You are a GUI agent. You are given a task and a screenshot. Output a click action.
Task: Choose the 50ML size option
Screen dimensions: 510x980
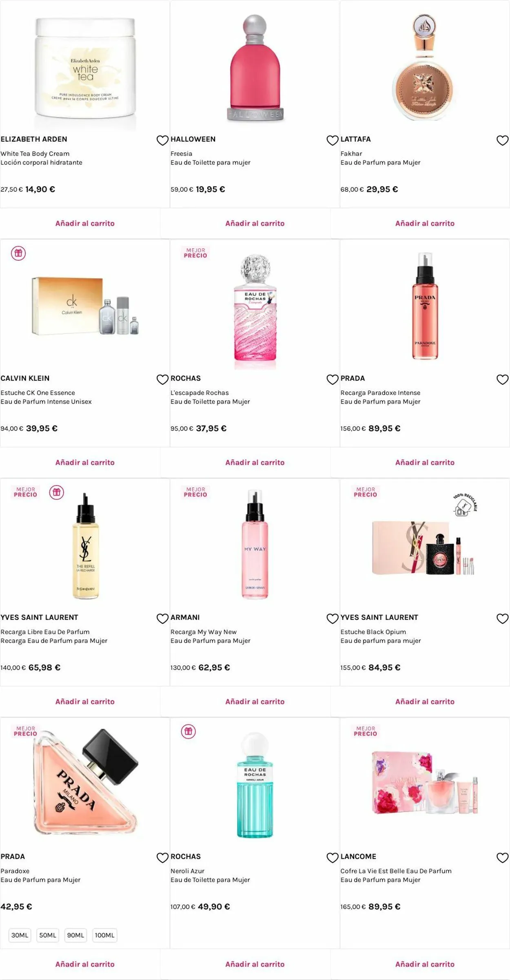(x=48, y=935)
